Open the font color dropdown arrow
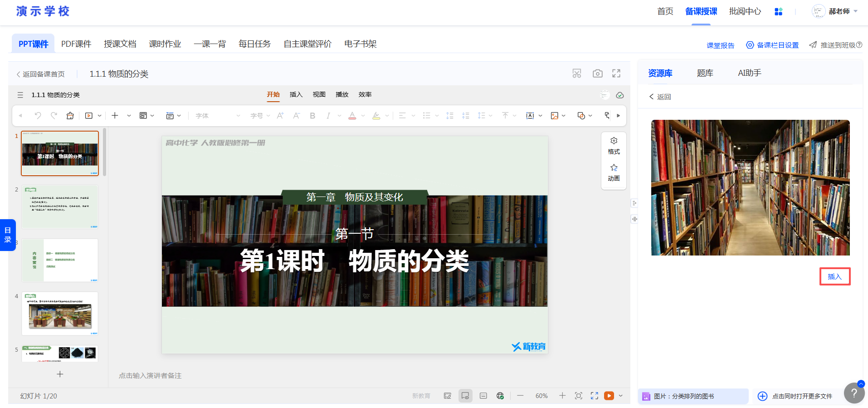 click(x=363, y=116)
